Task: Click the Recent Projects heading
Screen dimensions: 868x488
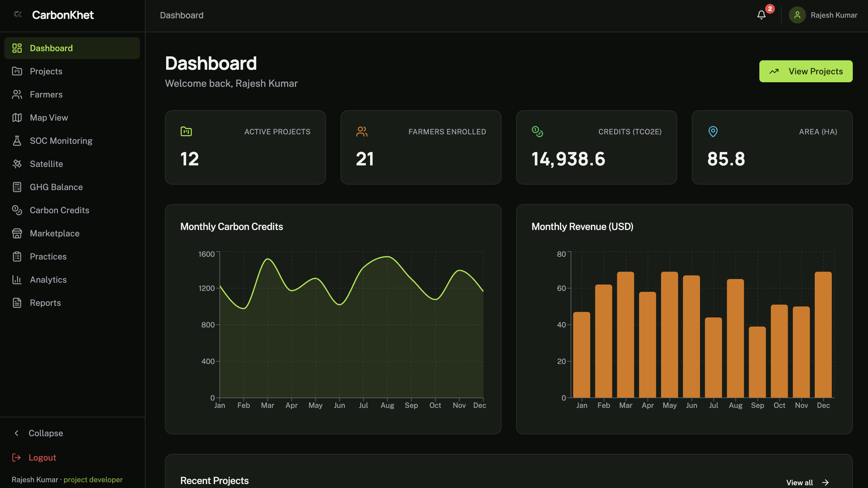Action: (x=214, y=481)
